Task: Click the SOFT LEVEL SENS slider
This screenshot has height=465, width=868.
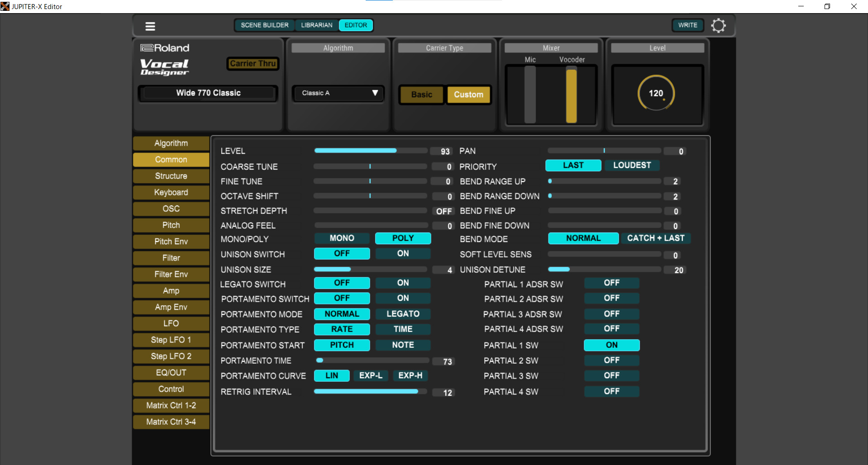Action: 605,254
